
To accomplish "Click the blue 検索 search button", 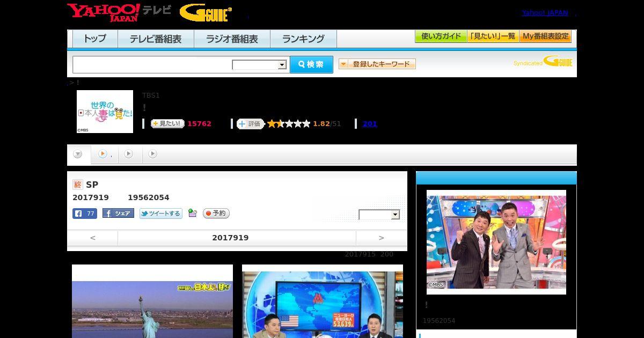I will [311, 64].
